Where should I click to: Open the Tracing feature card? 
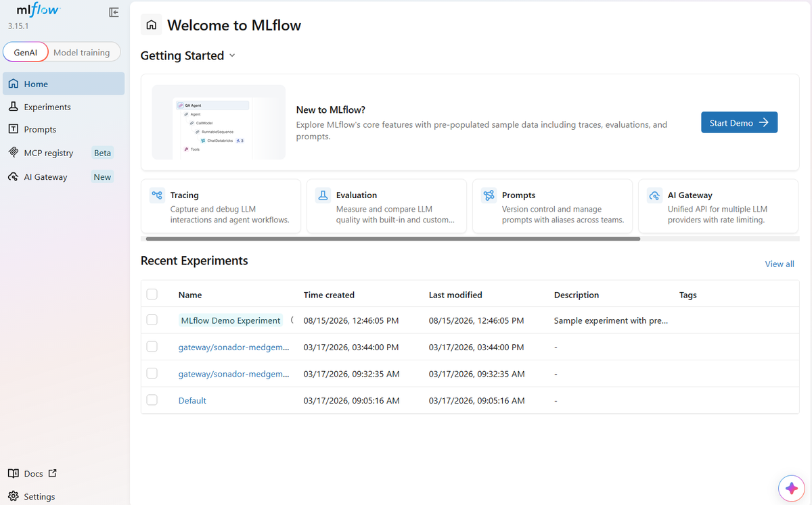pyautogui.click(x=221, y=206)
